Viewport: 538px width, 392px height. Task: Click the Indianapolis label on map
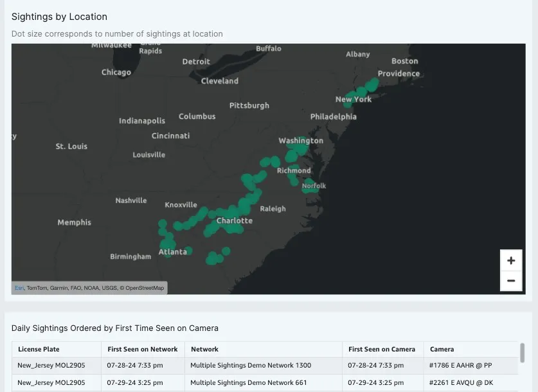click(142, 121)
